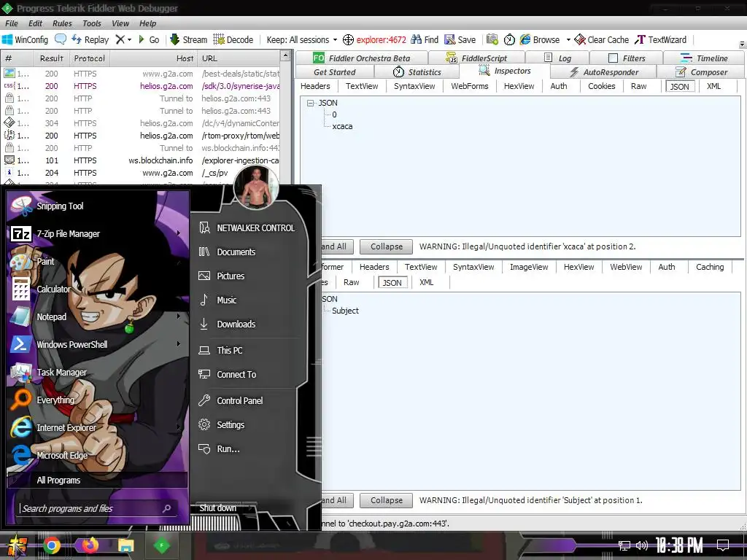Select the ws.blockchain.info session row
The width and height of the screenshot is (747, 560).
pos(142,160)
